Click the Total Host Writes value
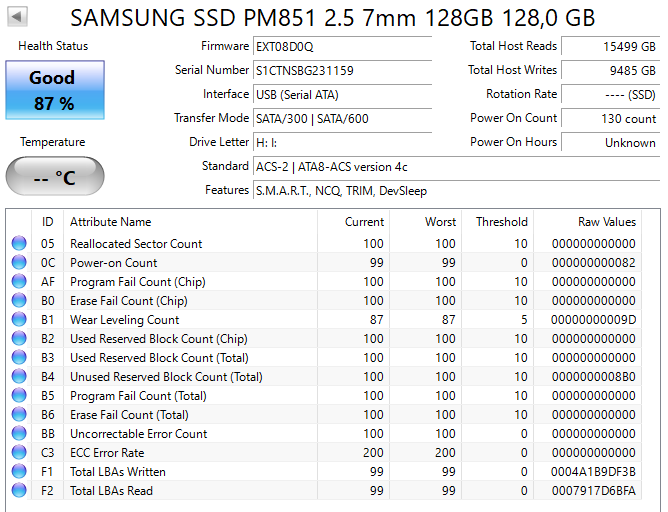This screenshot has width=668, height=512. 609,70
